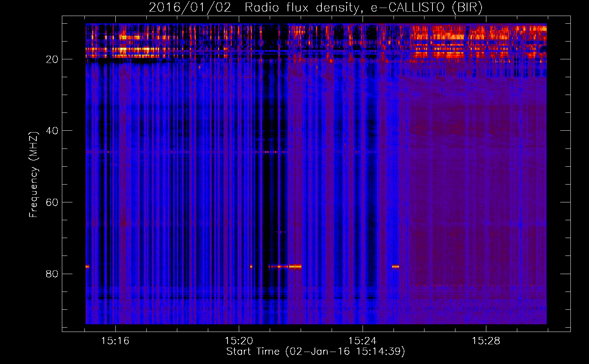The image size is (589, 364).
Task: Click the "Start Time (02-Jan-16 15:14:39)" axis label
Action: coord(316,352)
